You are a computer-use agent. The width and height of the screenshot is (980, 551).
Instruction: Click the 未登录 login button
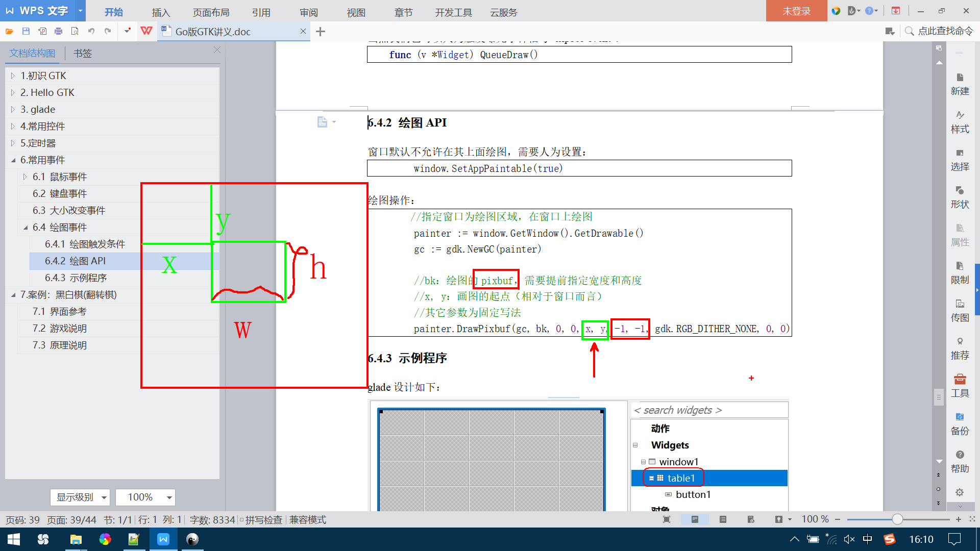pos(796,11)
